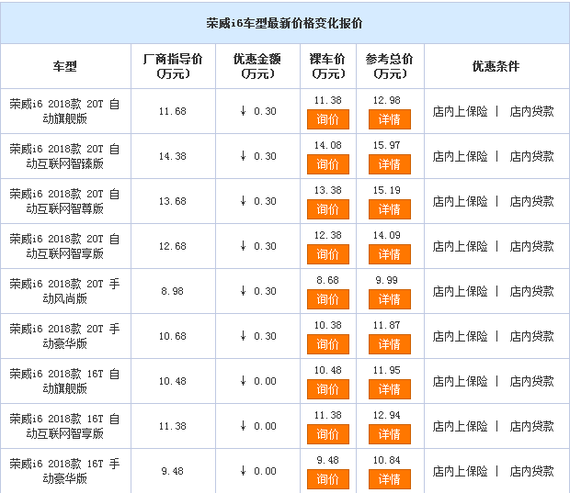
Task: Click bare car price 8.68
Action: [328, 280]
